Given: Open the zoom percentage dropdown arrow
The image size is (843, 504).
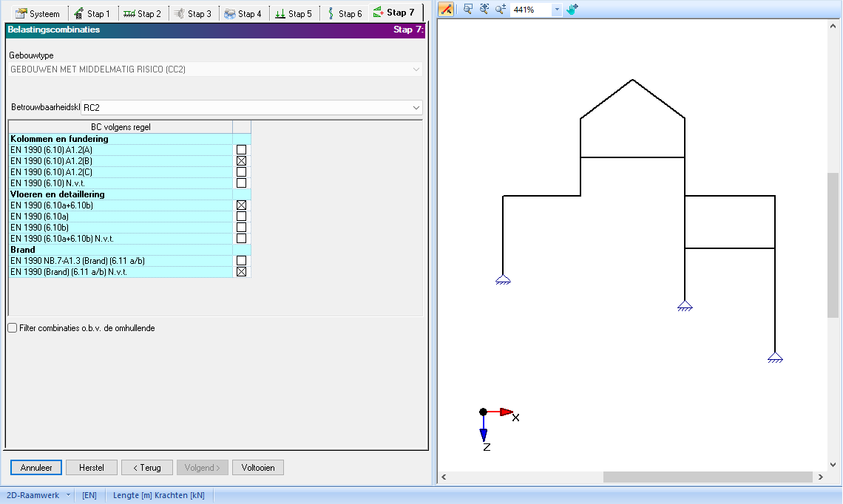Looking at the screenshot, I should click(x=557, y=10).
